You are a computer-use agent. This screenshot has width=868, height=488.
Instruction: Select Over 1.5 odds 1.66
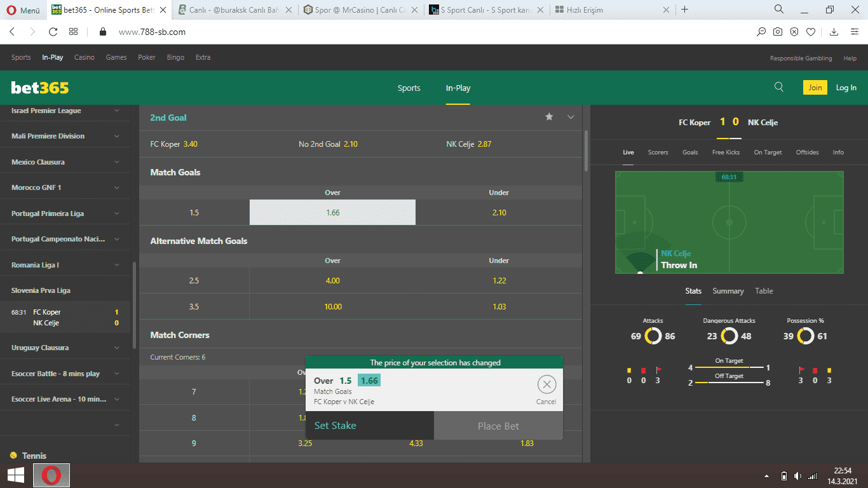pyautogui.click(x=332, y=212)
